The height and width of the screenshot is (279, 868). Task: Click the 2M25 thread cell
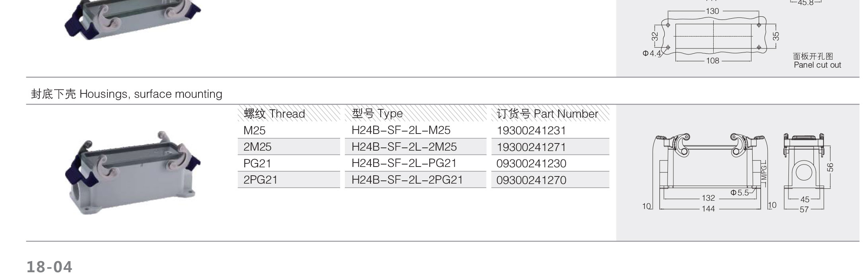289,147
